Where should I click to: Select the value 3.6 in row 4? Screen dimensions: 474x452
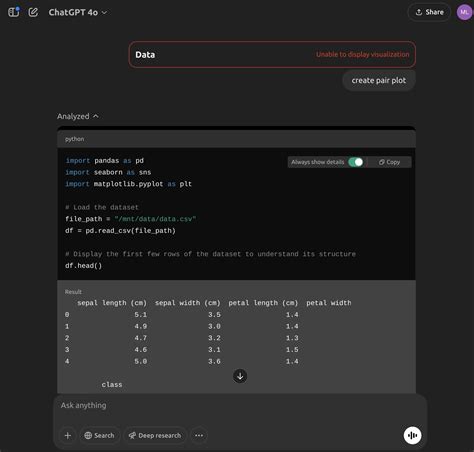coord(214,361)
